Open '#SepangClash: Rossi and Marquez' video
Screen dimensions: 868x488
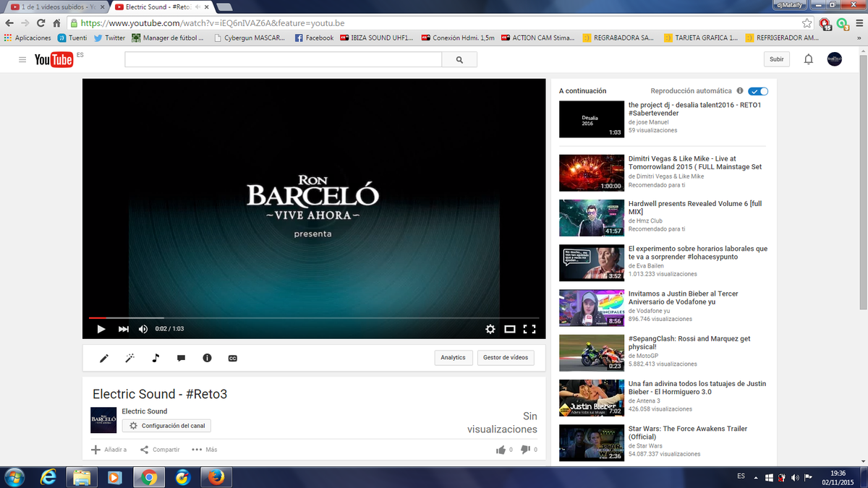(x=689, y=343)
